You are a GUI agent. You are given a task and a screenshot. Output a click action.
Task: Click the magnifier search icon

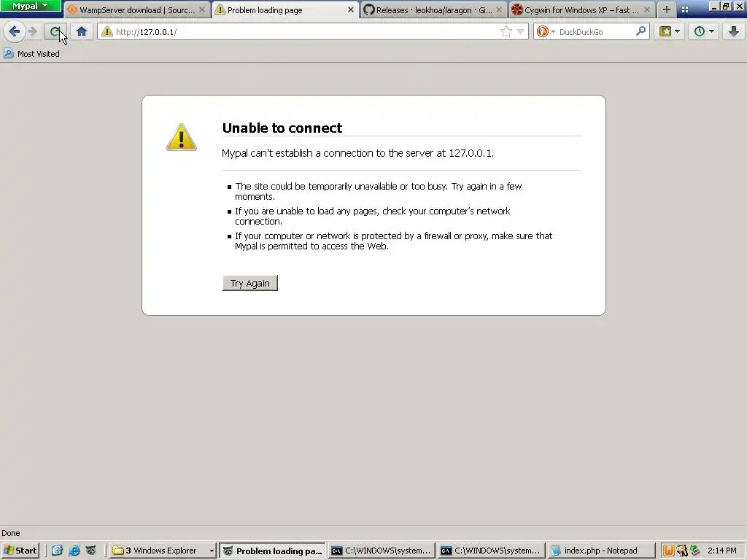pos(640,31)
